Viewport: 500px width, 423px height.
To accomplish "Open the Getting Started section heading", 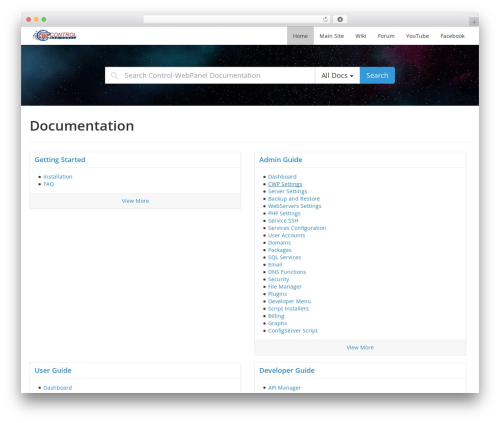I will click(x=60, y=160).
